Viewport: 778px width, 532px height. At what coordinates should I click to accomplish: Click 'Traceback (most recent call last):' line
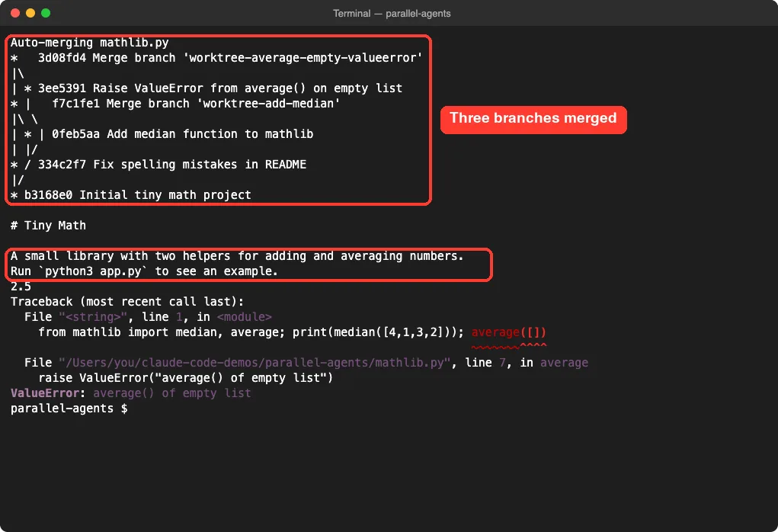tap(127, 302)
